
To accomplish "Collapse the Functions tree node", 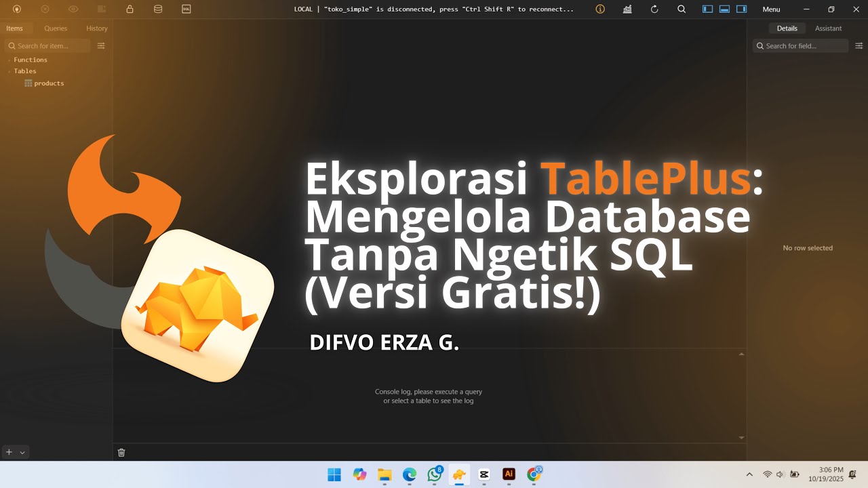I will (x=9, y=60).
